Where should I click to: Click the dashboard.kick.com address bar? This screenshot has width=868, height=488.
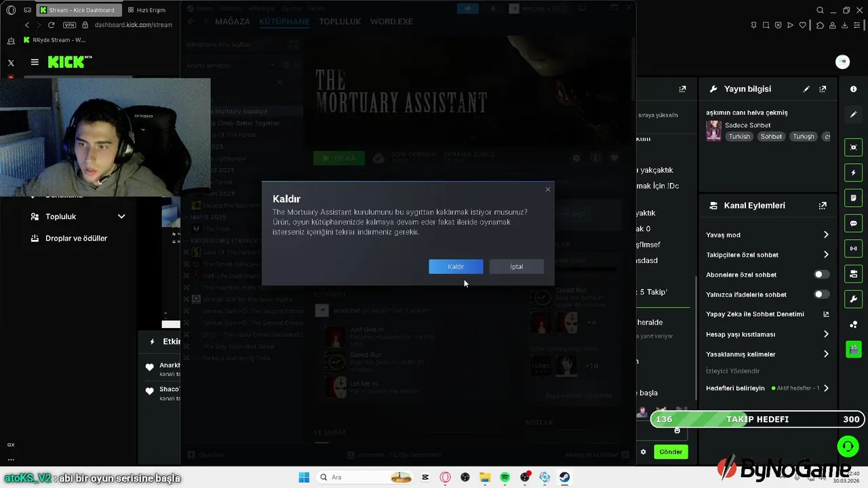133,24
